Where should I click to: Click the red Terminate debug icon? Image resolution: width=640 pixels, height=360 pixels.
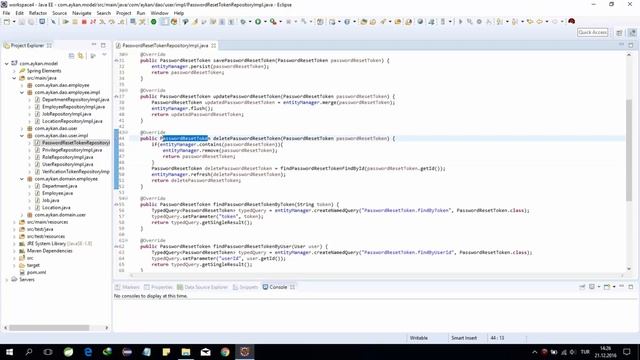[84, 22]
